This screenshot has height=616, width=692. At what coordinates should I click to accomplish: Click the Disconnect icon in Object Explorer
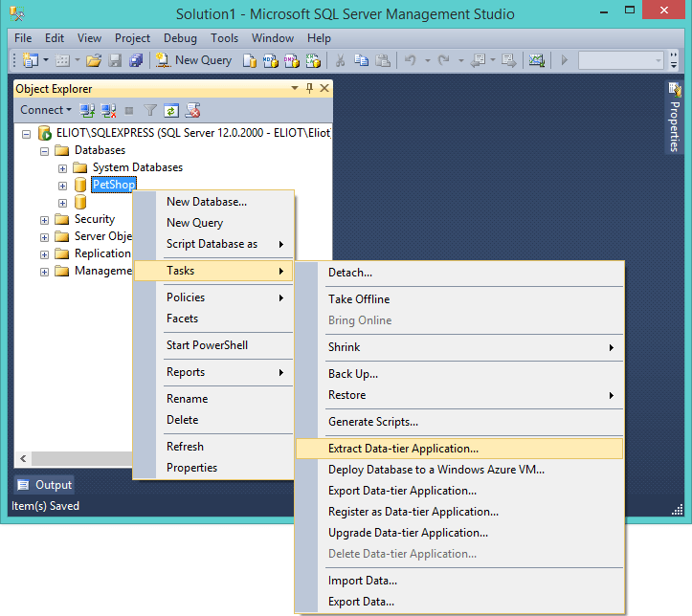[108, 110]
